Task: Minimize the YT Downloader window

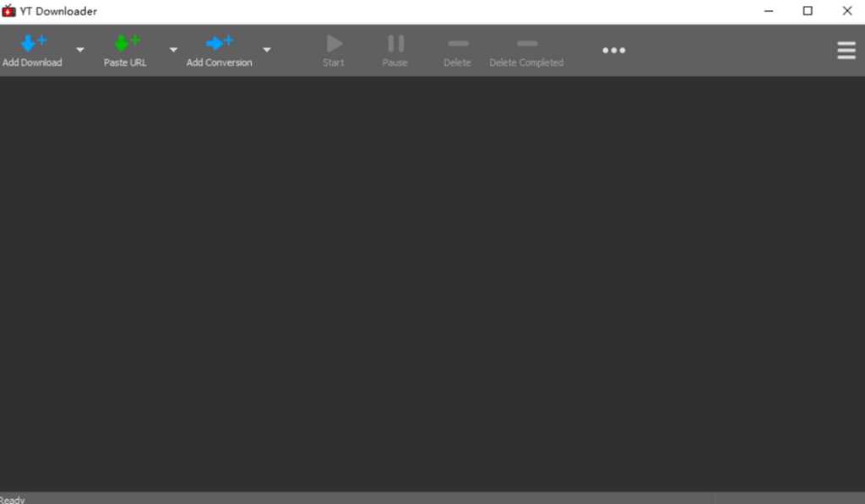Action: point(769,11)
